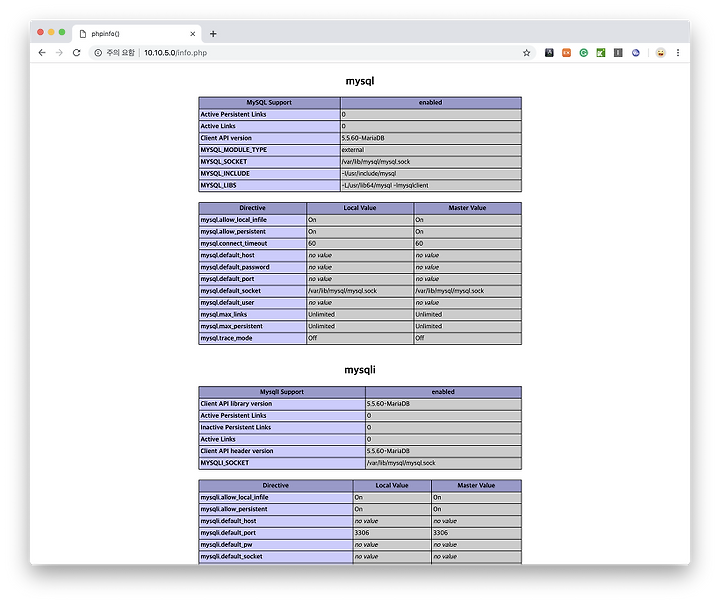720x604 pixels.
Task: Open the blue round extension icon
Action: (636, 53)
